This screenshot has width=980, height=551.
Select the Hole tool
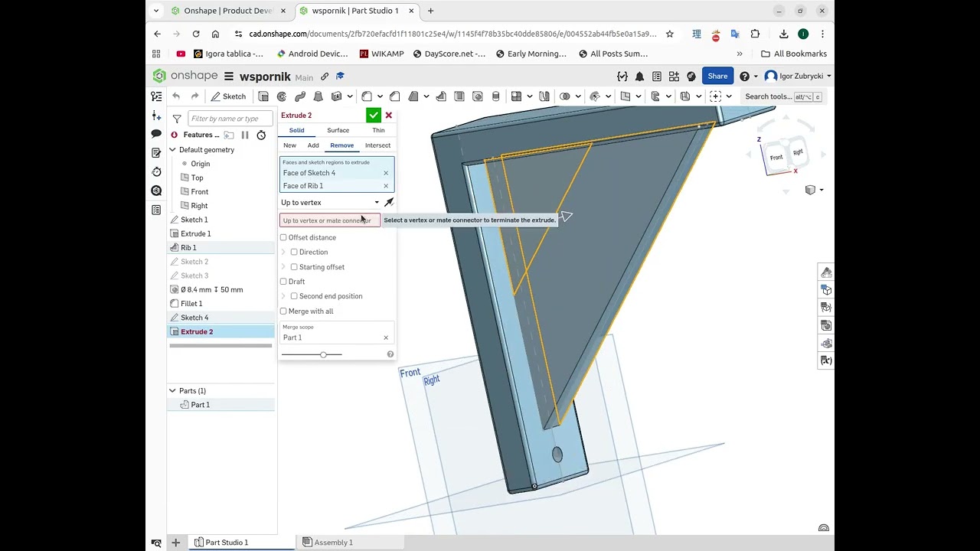pos(478,96)
